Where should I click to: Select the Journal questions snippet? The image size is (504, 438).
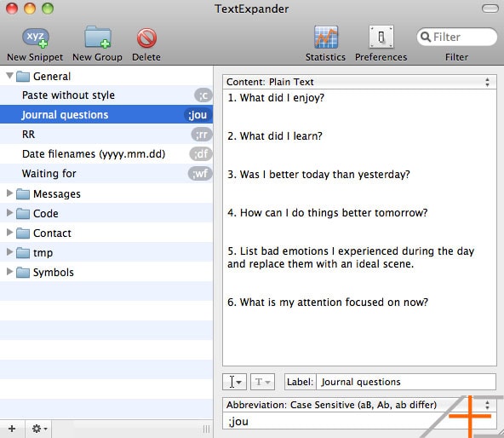click(x=106, y=115)
